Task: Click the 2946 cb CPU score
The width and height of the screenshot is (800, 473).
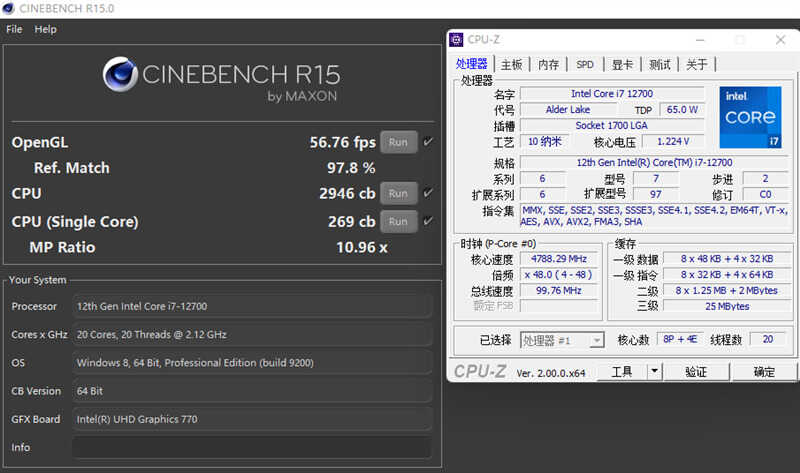Action: point(347,193)
